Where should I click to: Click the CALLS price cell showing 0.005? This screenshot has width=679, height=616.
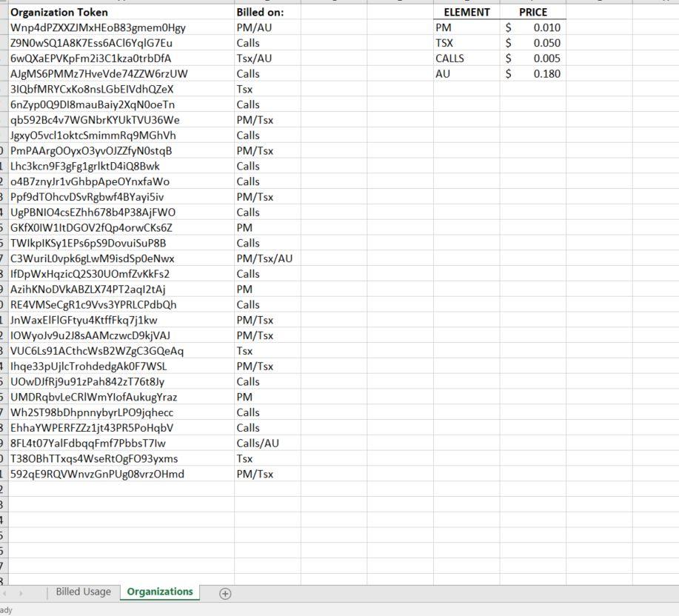click(x=533, y=58)
